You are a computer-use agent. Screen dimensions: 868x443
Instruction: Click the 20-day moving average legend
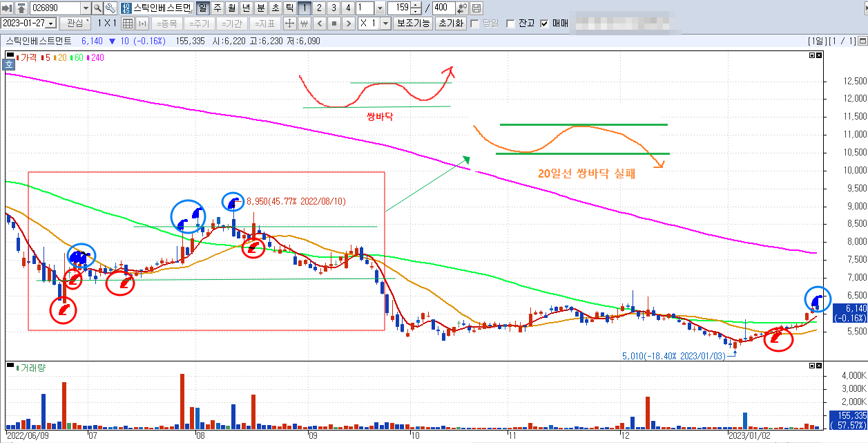[x=60, y=57]
